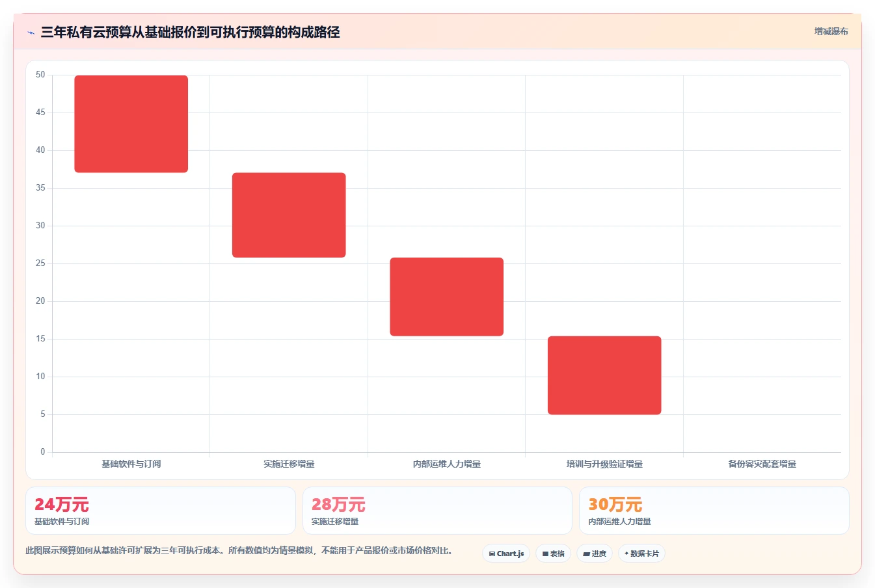Click the 实施迁移增量 card caption
Screen dimensions: 875x588
coord(335,521)
